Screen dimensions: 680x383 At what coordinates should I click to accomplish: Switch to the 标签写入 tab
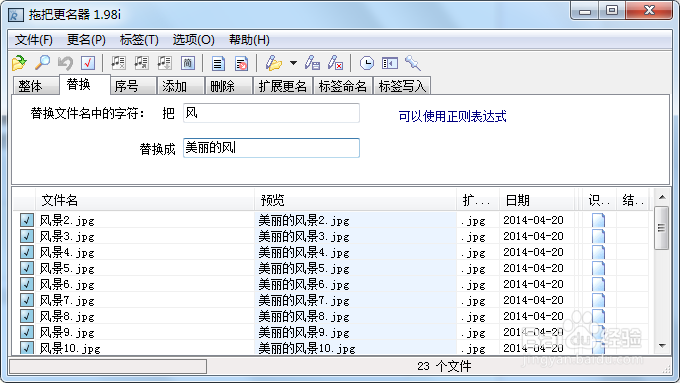tap(402, 86)
